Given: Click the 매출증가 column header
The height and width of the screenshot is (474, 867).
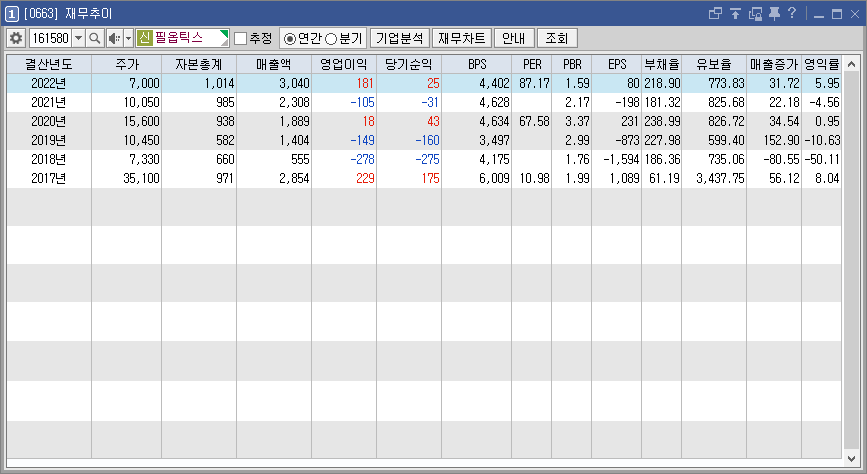Looking at the screenshot, I should [x=774, y=64].
